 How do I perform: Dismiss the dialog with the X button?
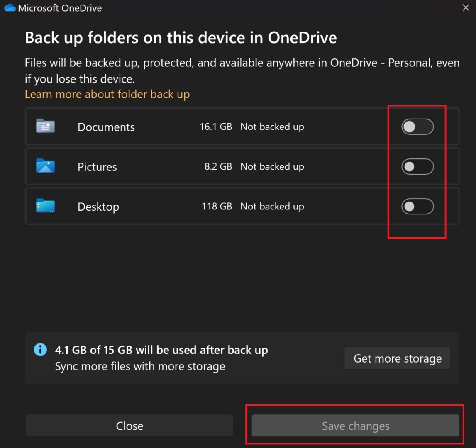click(465, 7)
